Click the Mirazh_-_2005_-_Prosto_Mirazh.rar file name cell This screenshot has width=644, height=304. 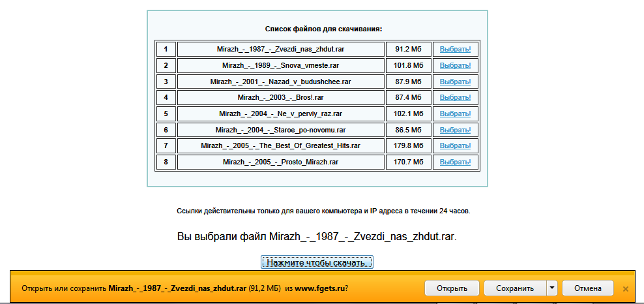click(x=280, y=162)
